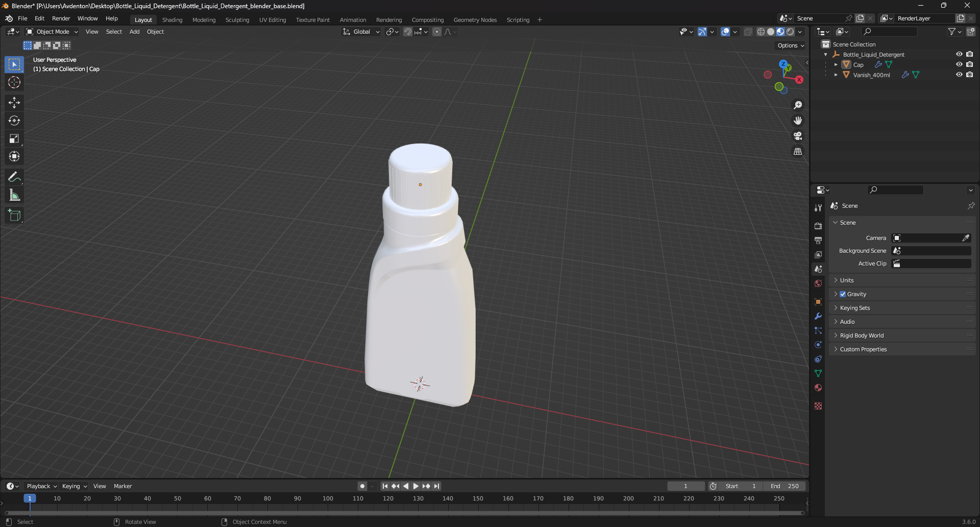Click the End frame field
Screen dimensions: 980x527
(x=785, y=486)
